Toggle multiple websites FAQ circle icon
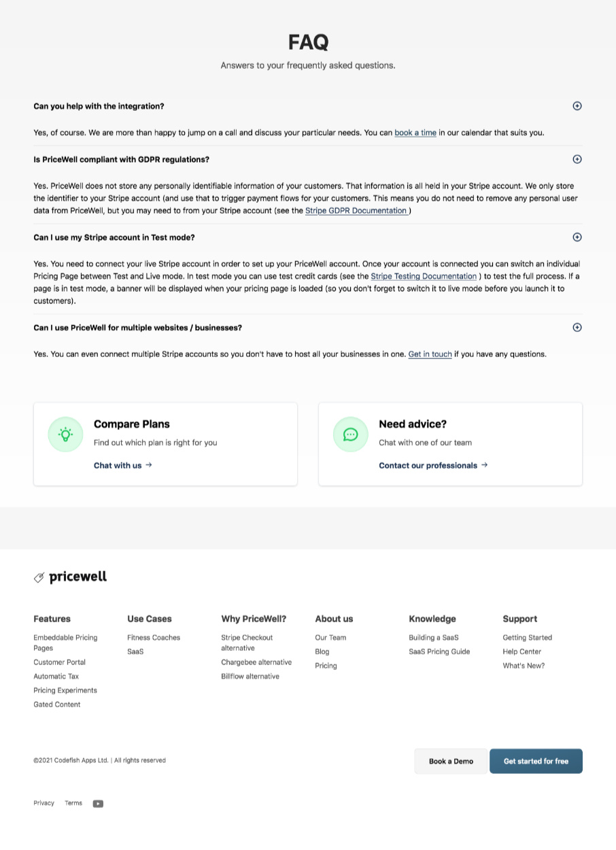 577,327
